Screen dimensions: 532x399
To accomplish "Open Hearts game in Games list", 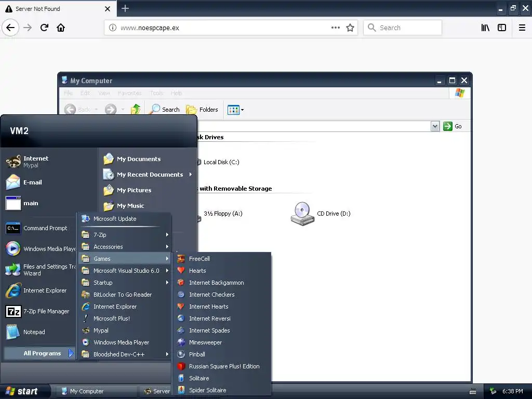I will pos(221,270).
